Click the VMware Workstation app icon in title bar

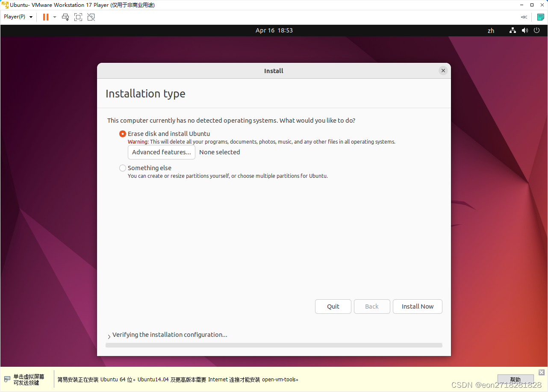[x=5, y=5]
